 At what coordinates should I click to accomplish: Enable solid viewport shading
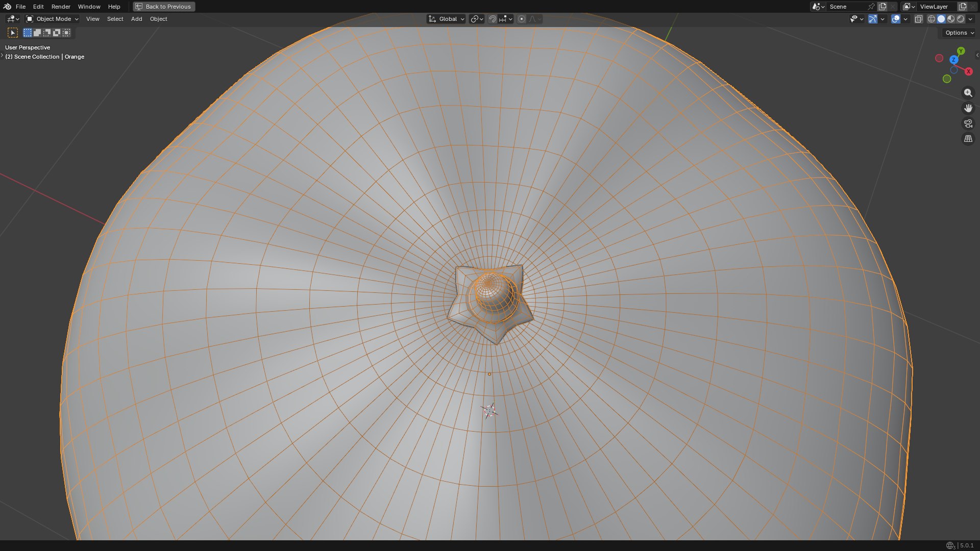pyautogui.click(x=941, y=19)
